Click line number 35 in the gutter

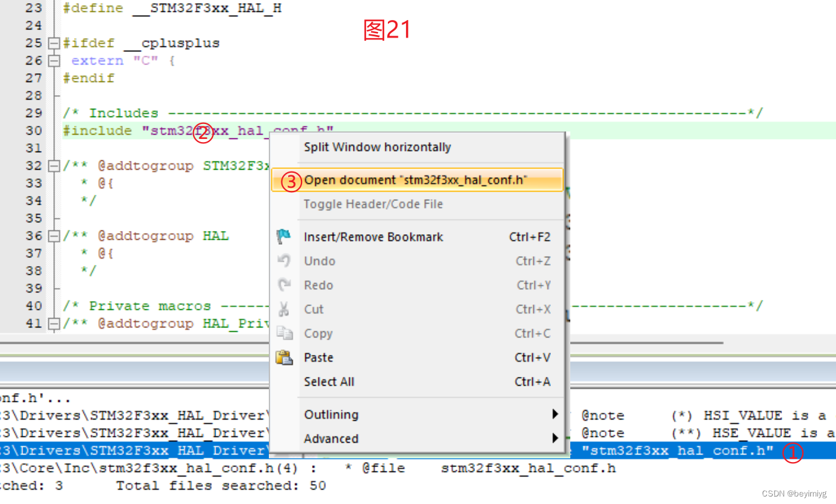point(34,219)
